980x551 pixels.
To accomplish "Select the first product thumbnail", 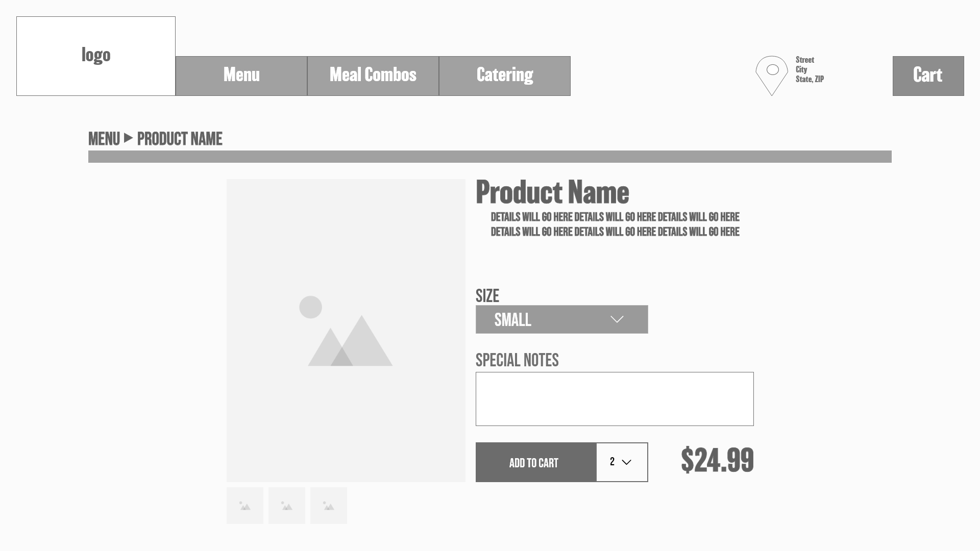I will click(245, 506).
